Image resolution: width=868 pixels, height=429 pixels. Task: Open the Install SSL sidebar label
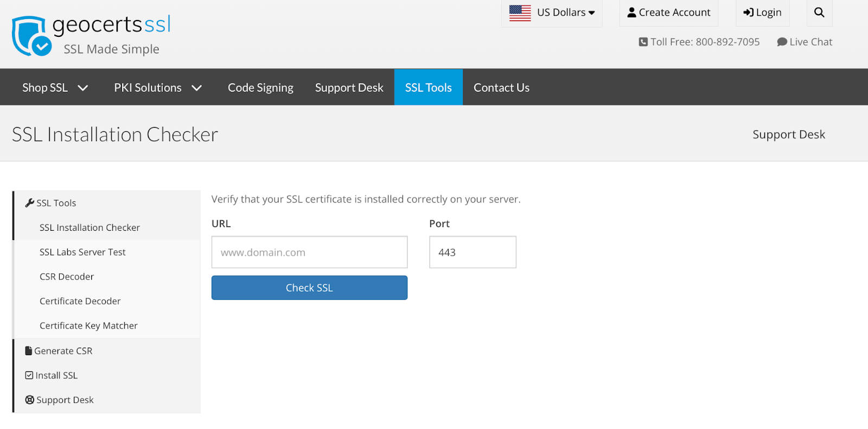tap(56, 375)
